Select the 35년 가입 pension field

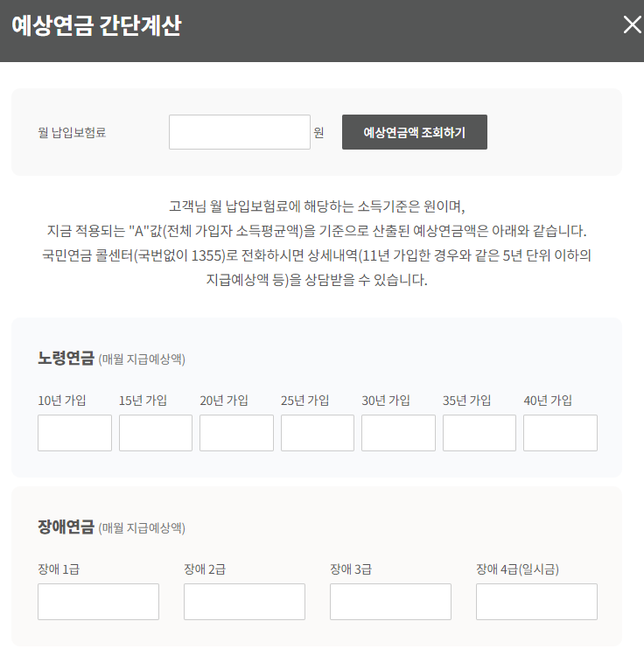click(479, 433)
